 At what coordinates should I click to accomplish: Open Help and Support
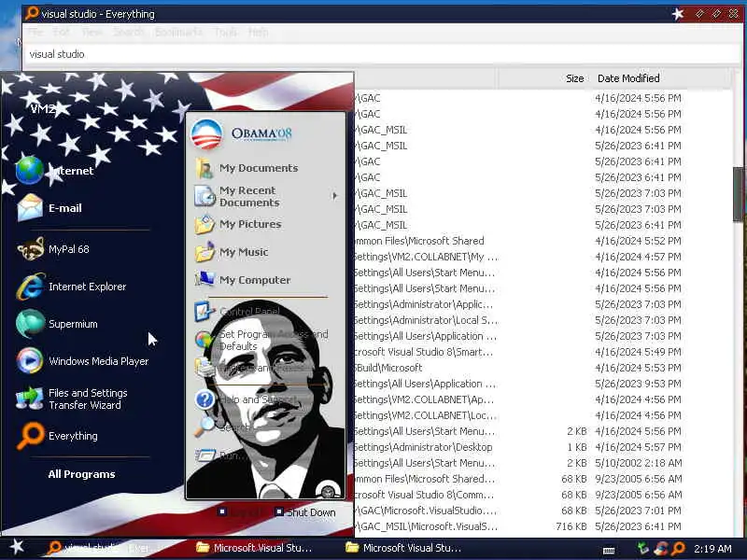point(246,399)
